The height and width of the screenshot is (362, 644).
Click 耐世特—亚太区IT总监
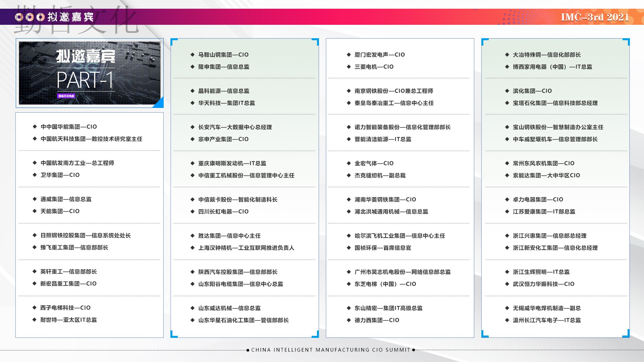[x=69, y=320]
